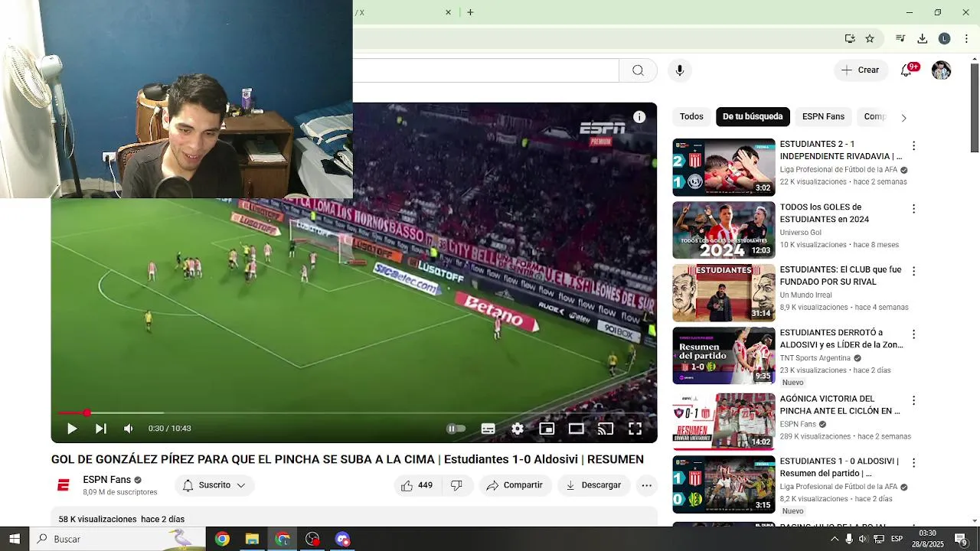Play the paused YouTube video
The height and width of the screenshot is (551, 980).
click(x=72, y=429)
